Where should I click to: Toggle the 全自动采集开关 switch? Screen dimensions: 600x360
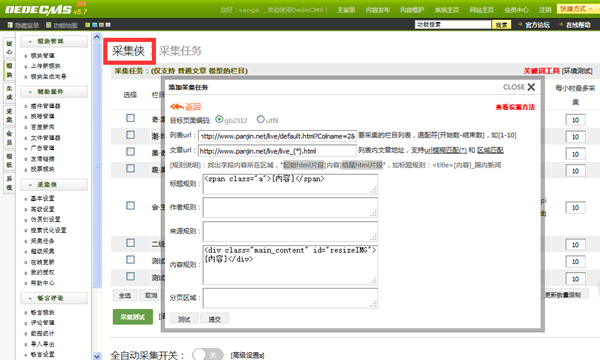pyautogui.click(x=207, y=355)
